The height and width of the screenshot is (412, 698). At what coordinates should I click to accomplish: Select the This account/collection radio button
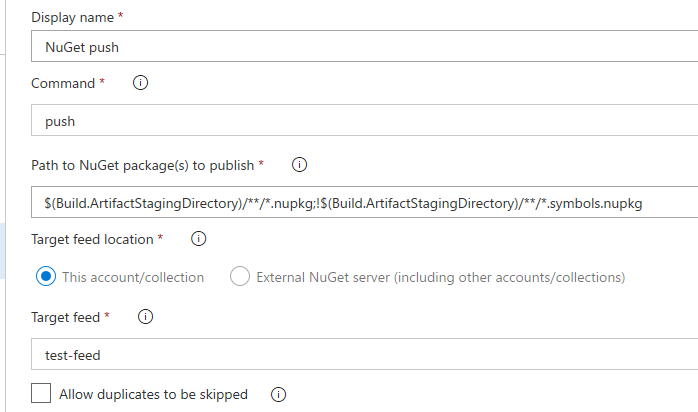click(x=46, y=276)
